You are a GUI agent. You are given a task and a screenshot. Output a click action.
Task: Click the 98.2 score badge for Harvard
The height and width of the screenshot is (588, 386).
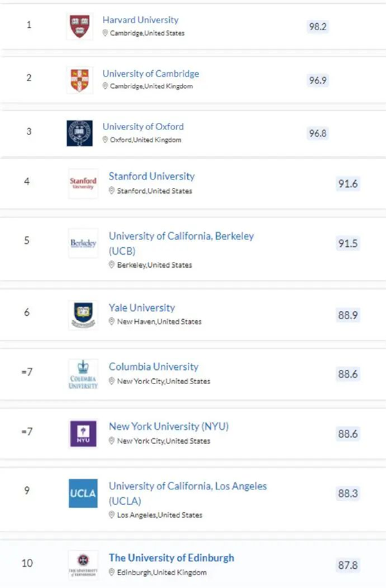[x=318, y=26]
